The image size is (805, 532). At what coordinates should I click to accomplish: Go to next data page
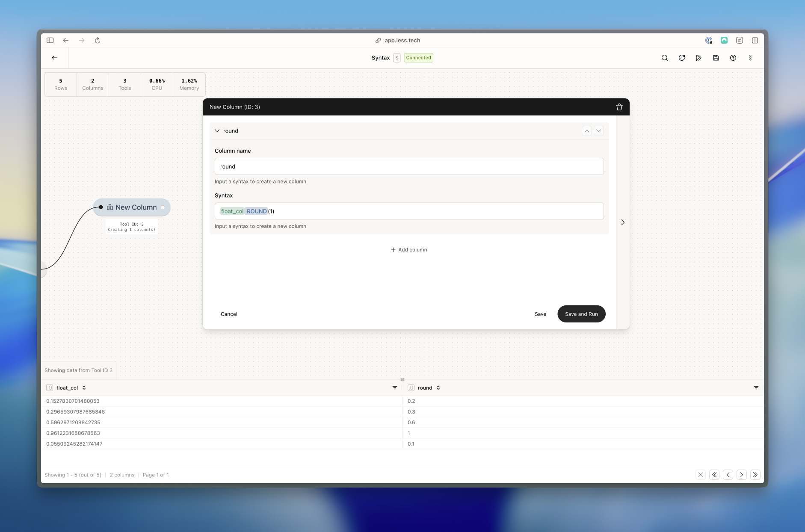[x=742, y=475]
